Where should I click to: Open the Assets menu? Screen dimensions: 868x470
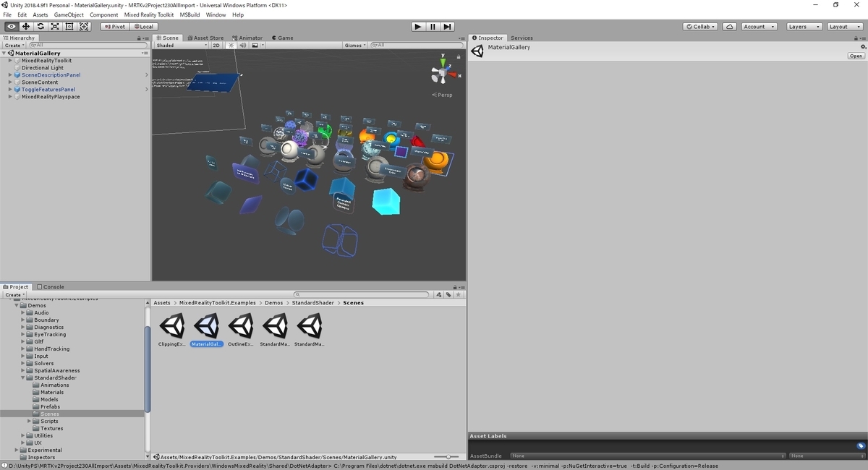pyautogui.click(x=41, y=14)
